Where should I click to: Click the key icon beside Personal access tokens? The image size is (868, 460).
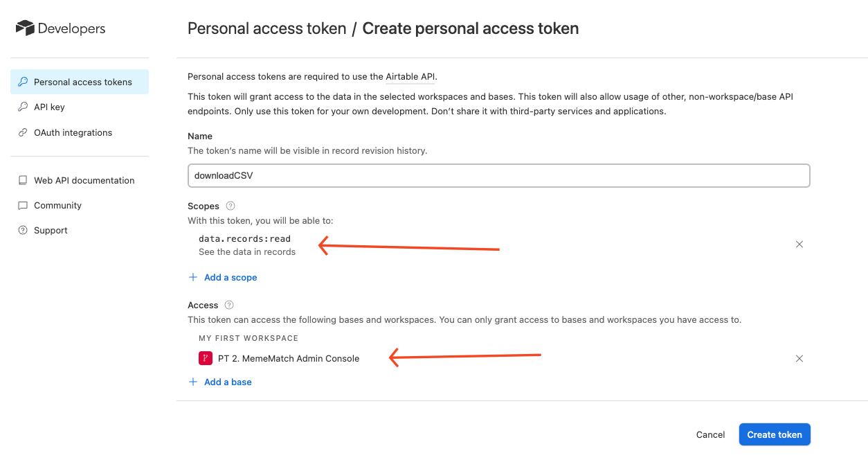(x=23, y=82)
